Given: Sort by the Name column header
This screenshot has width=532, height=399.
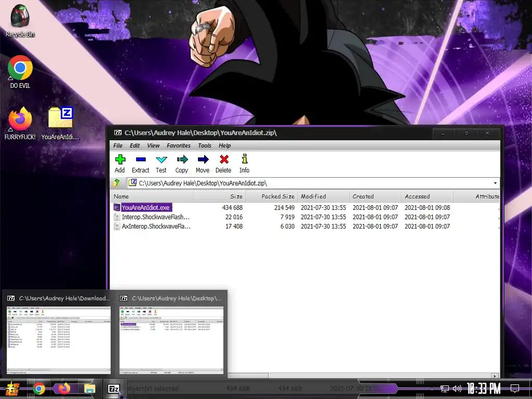Looking at the screenshot, I should tap(152, 196).
